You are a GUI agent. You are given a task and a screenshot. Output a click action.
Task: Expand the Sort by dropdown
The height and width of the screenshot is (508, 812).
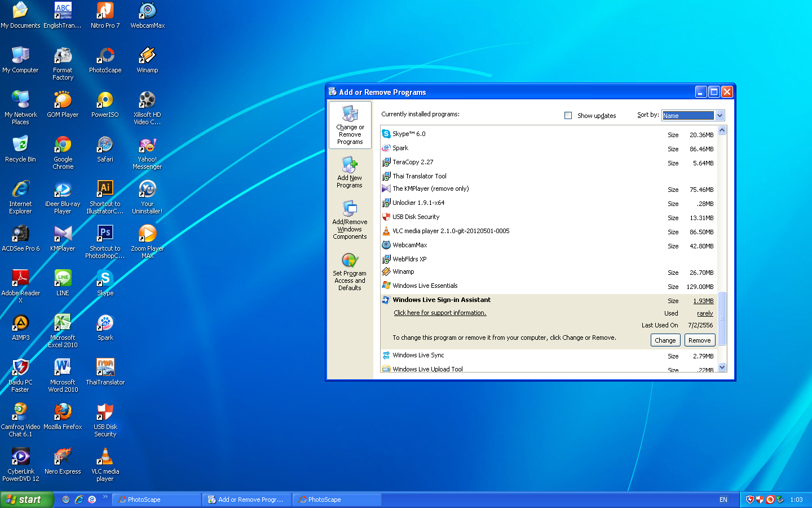pyautogui.click(x=720, y=116)
